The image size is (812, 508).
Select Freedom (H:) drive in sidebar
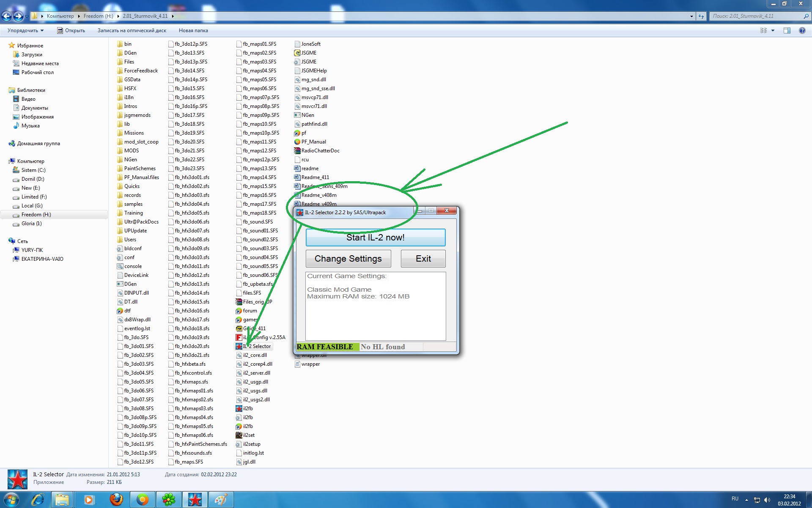click(36, 215)
